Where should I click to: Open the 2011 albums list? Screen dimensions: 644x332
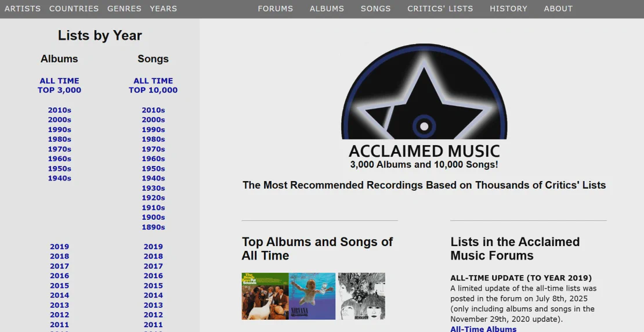point(60,324)
